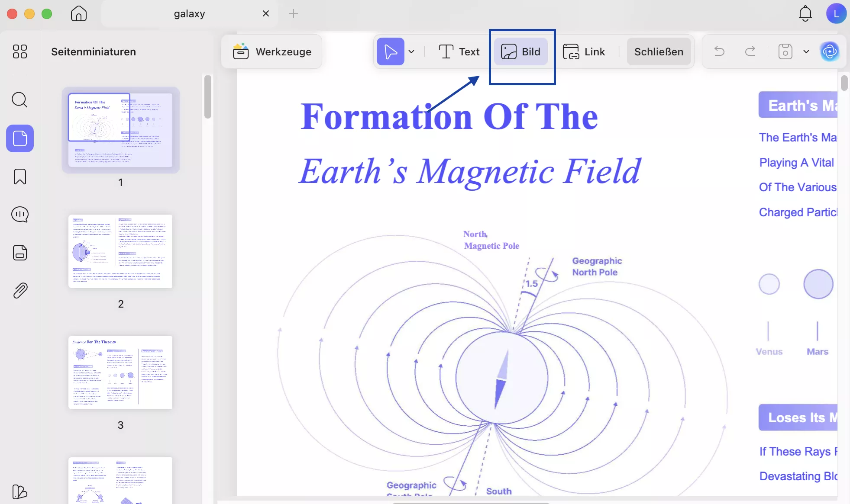
Task: Select the Text editing tool
Action: tap(459, 51)
